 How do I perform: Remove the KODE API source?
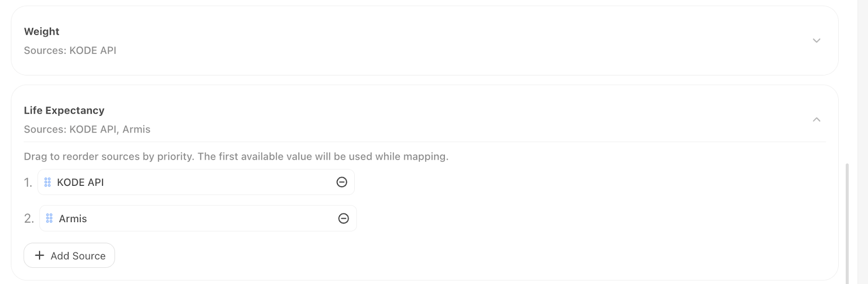click(x=342, y=182)
